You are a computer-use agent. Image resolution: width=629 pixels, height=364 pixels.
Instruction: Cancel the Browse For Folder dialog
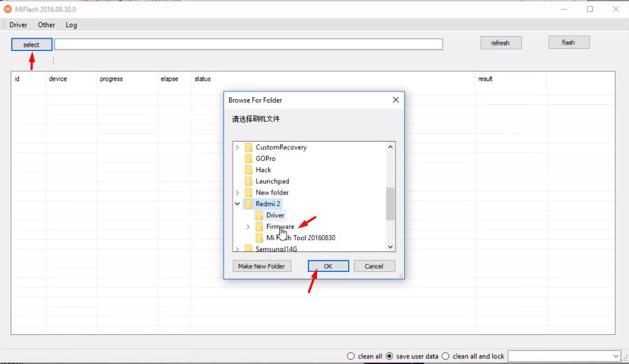pyautogui.click(x=374, y=266)
